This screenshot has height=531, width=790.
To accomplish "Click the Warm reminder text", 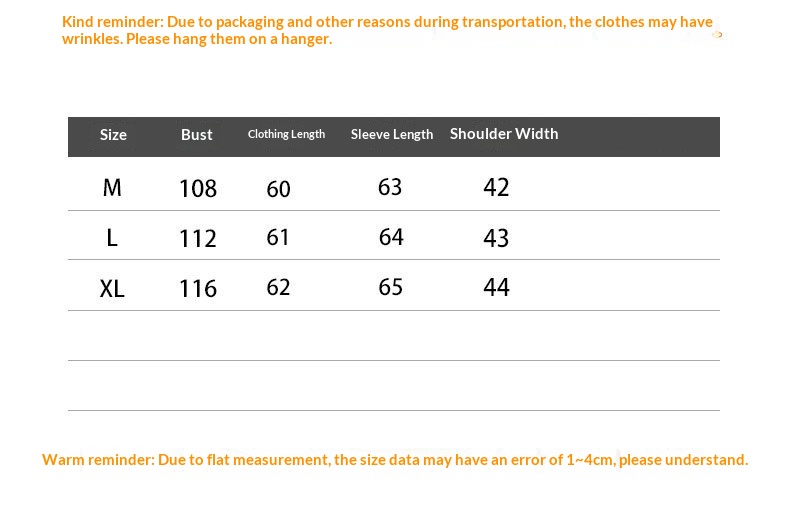I will [x=395, y=460].
